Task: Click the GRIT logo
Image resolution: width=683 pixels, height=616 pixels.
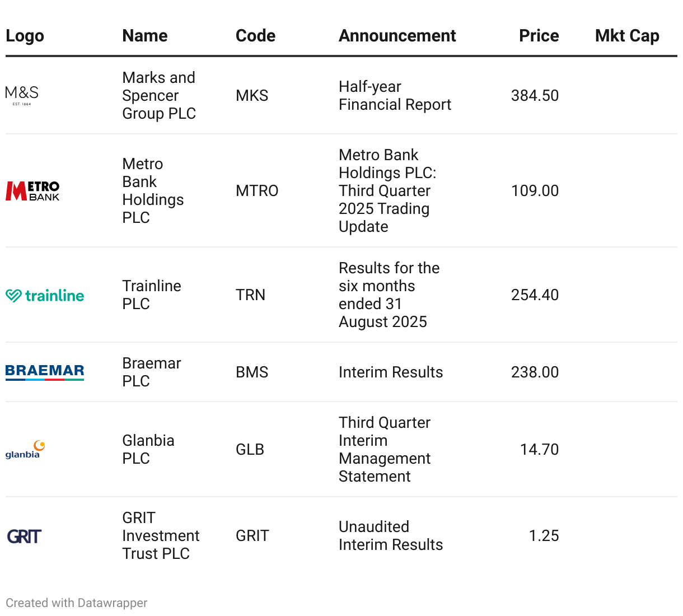Action: 24,536
